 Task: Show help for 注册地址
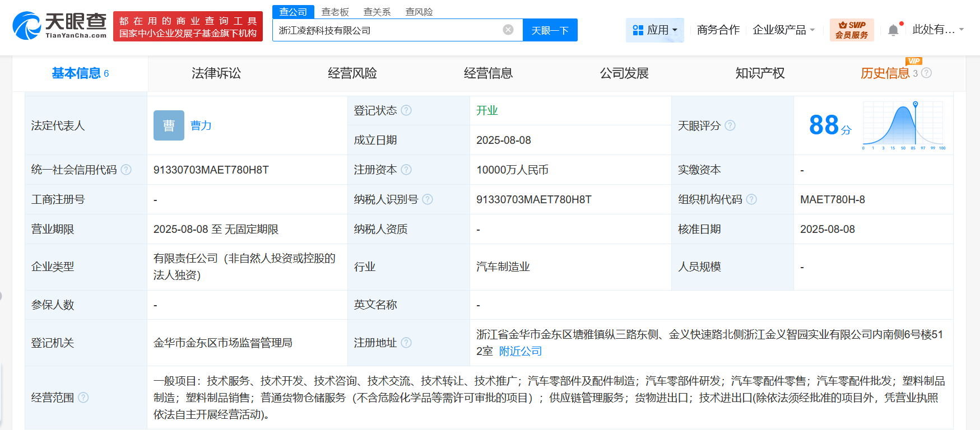click(406, 343)
